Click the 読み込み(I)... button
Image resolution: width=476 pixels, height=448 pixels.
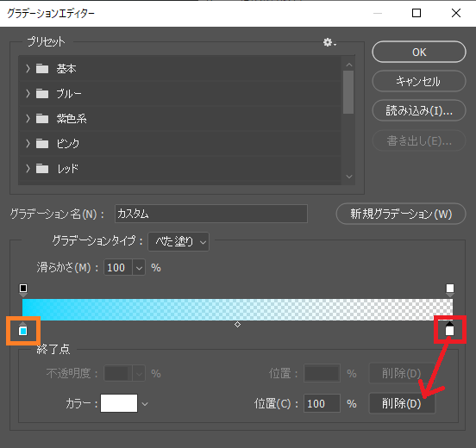pyautogui.click(x=419, y=111)
